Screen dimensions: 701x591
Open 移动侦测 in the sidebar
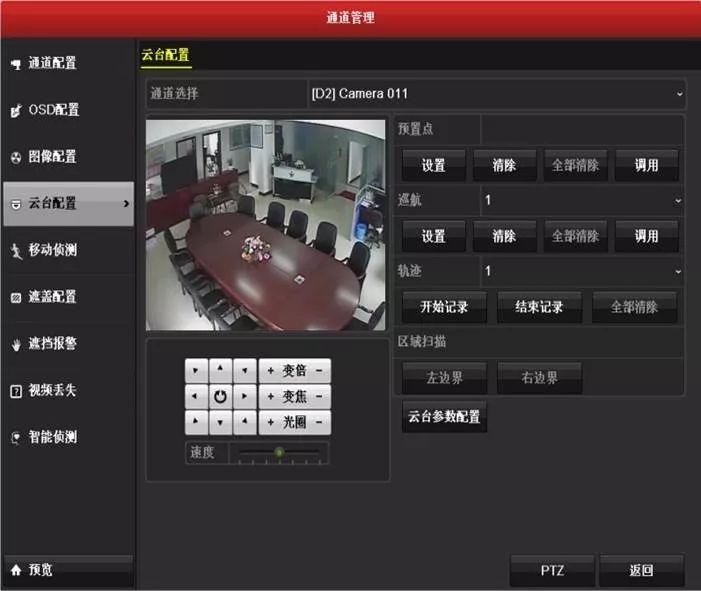pyautogui.click(x=67, y=250)
